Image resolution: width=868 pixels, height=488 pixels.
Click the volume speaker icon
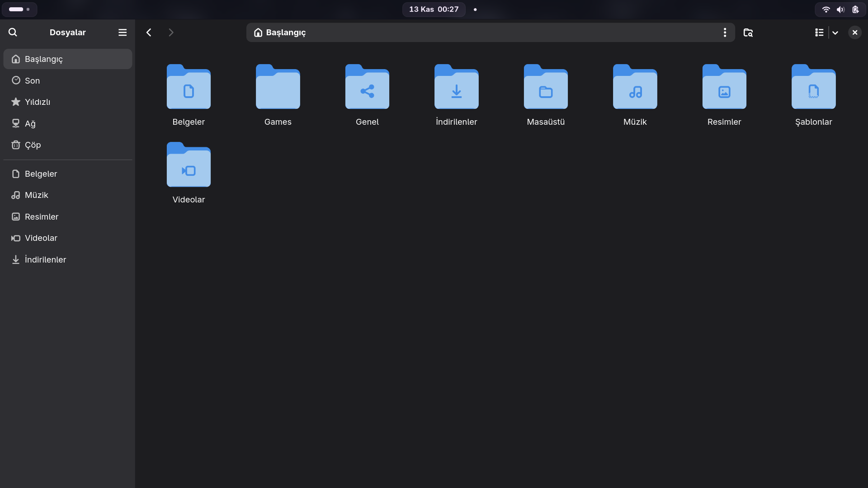click(x=840, y=9)
